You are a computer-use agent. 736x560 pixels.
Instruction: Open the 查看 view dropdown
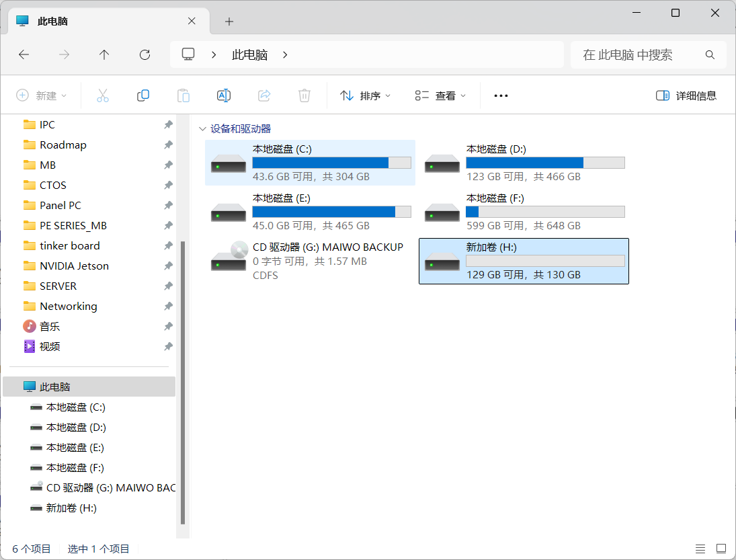pyautogui.click(x=440, y=95)
